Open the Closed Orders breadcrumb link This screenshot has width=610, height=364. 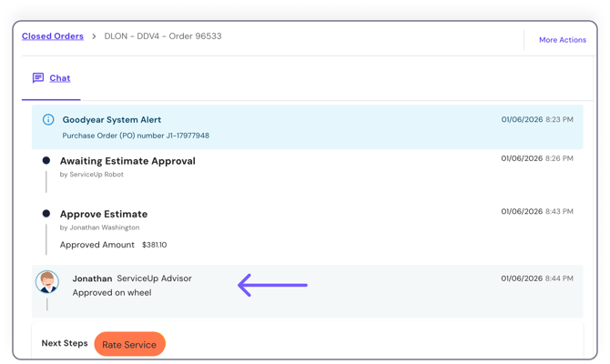(x=52, y=36)
